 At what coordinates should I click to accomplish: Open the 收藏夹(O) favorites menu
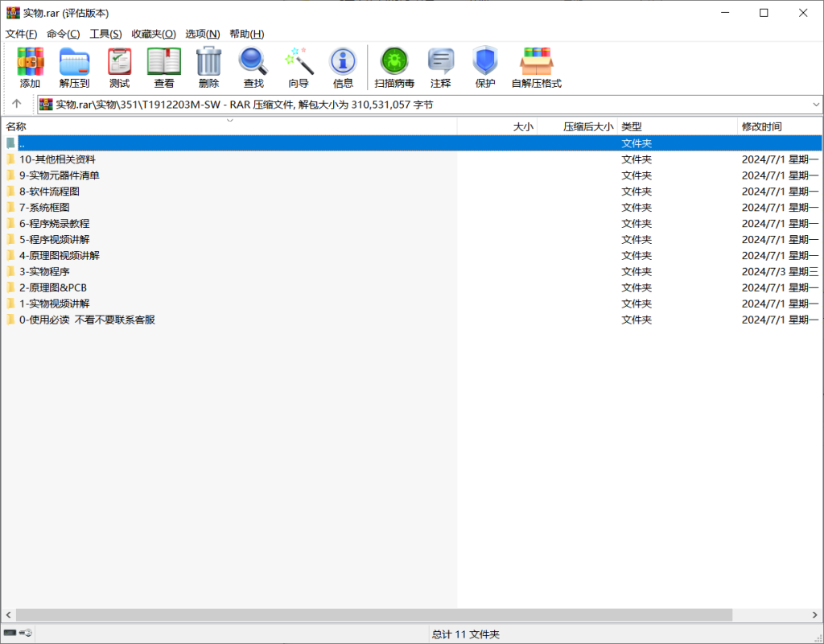point(153,34)
